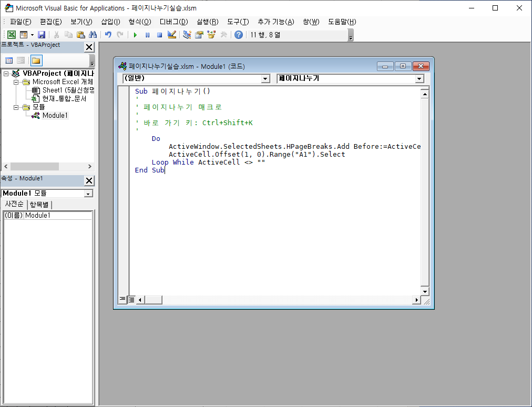Open the Properties Window icon

coord(199,35)
